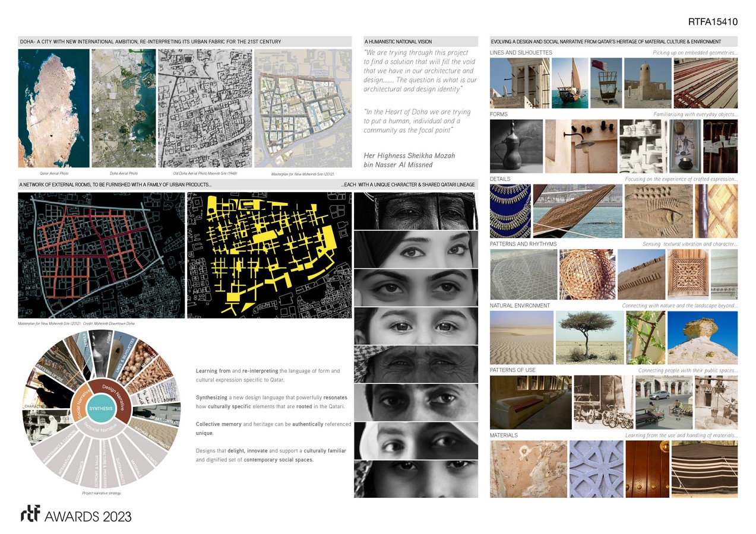Image resolution: width=756 pixels, height=534 pixels.
Task: Click the yellow open spaces map
Action: (269, 255)
